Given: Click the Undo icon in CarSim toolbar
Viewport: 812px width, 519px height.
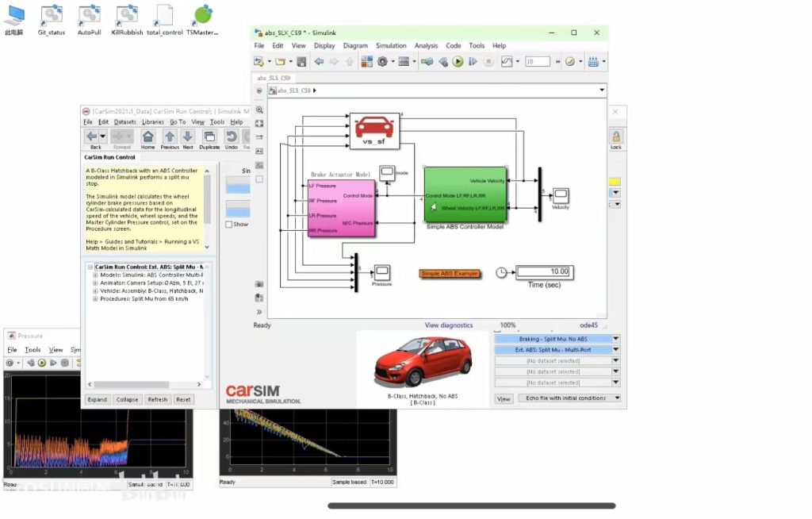Looking at the screenshot, I should tap(232, 136).
